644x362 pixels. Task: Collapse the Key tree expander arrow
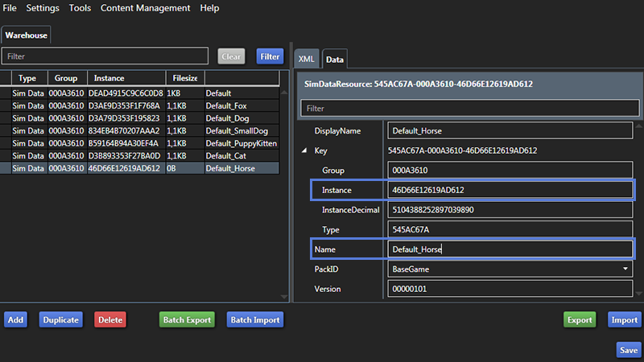click(304, 150)
